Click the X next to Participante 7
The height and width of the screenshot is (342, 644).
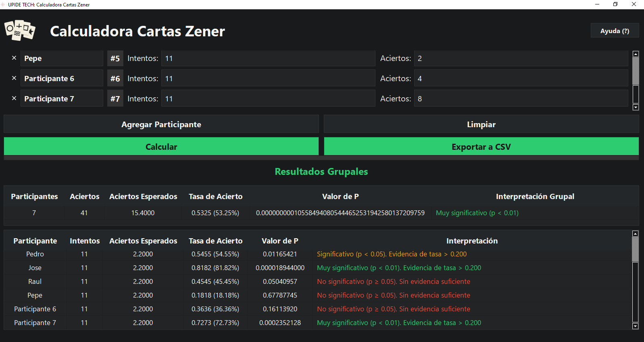coord(14,99)
